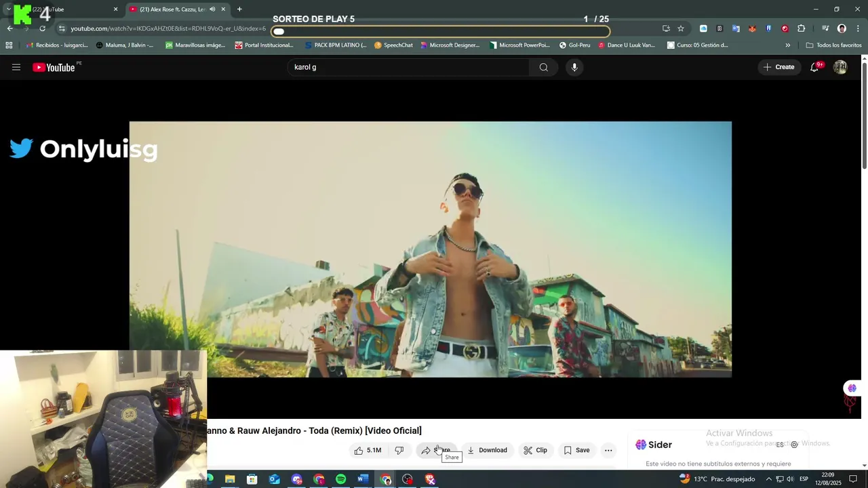
Task: Open Microsoft Word from taskbar
Action: tap(363, 479)
